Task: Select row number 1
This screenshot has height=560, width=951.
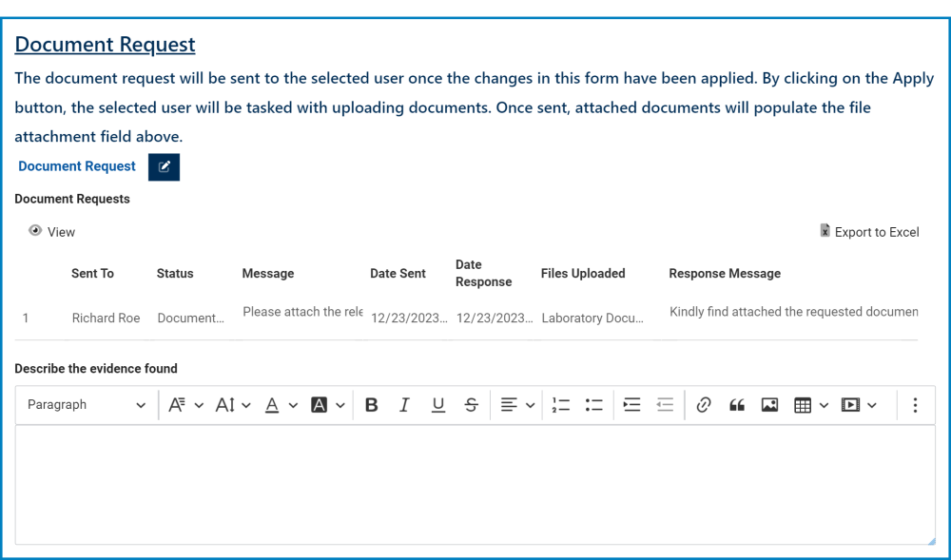Action: tap(26, 319)
